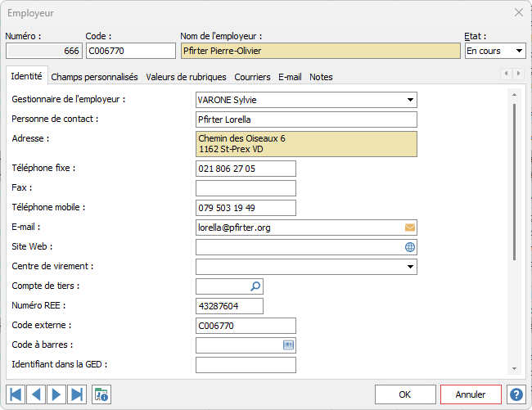Open the record information icon
This screenshot has height=410, width=532.
(x=101, y=394)
